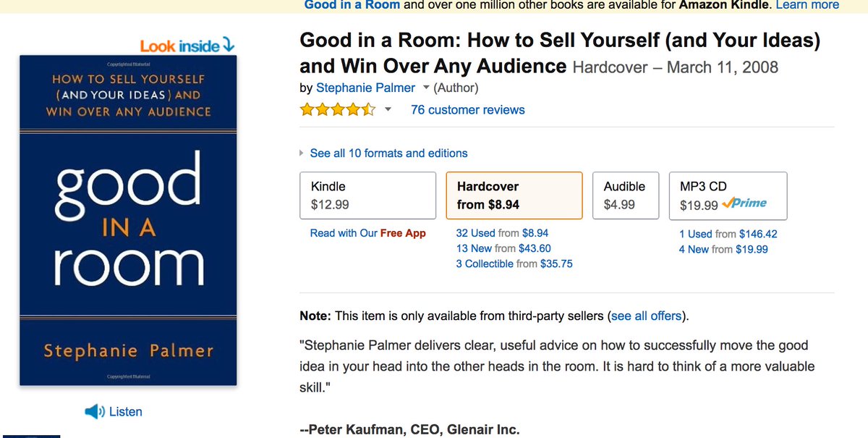Click the Listen speaker icon
868x438 pixels.
[95, 412]
